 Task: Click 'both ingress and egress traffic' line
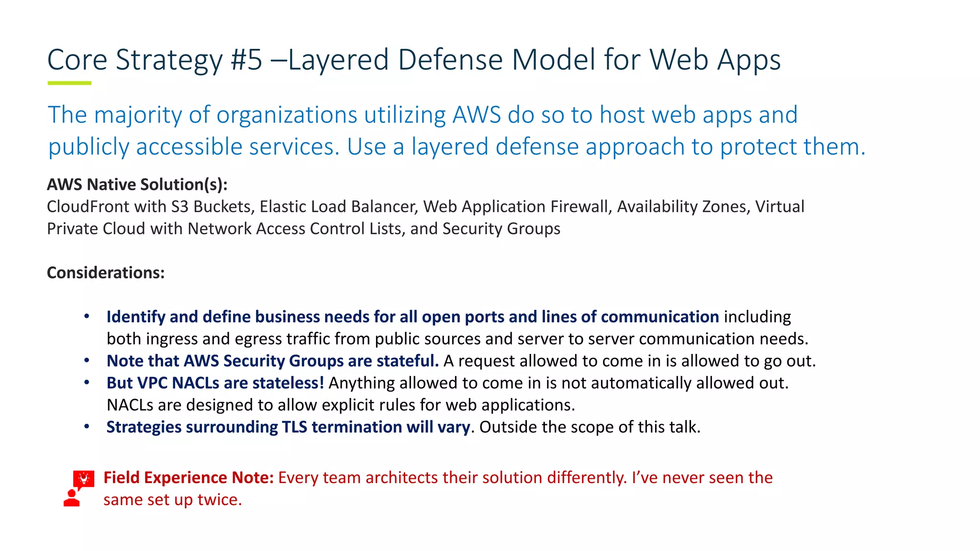tap(457, 339)
